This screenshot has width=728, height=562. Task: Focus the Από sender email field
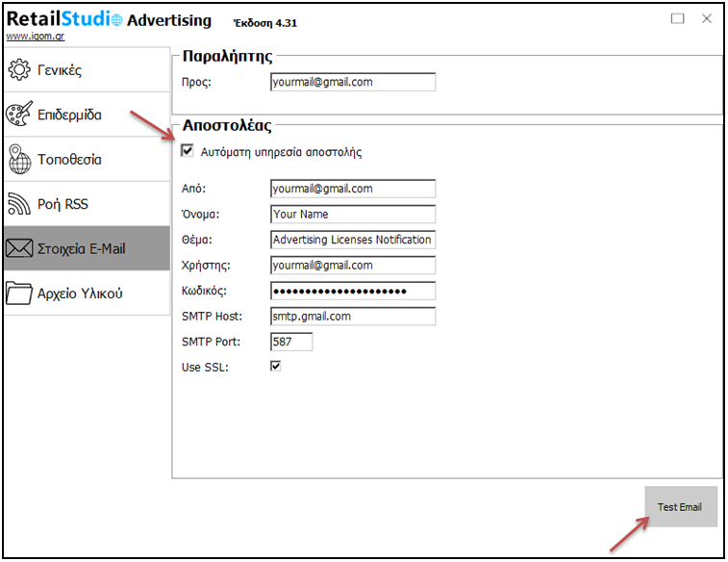pos(352,189)
